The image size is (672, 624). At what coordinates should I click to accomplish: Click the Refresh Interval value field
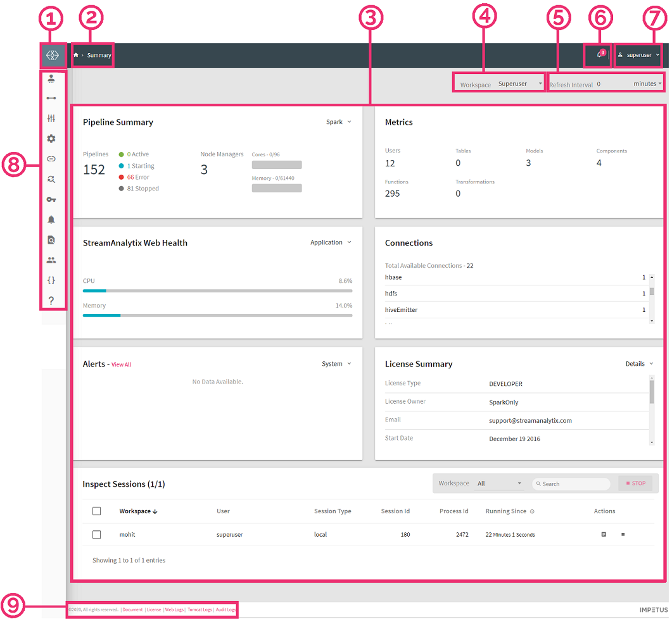point(613,84)
